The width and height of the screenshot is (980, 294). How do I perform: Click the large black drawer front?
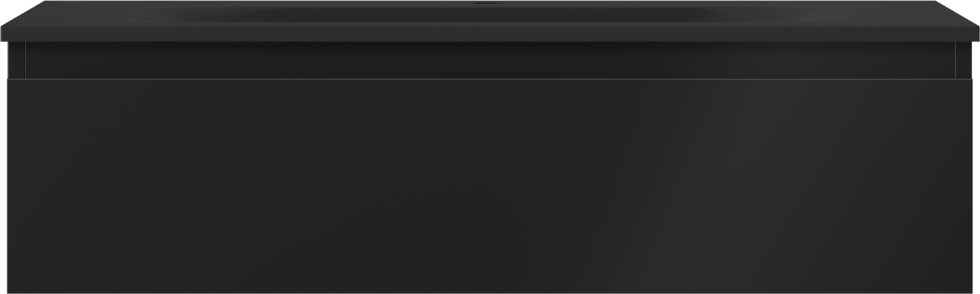[x=490, y=185]
